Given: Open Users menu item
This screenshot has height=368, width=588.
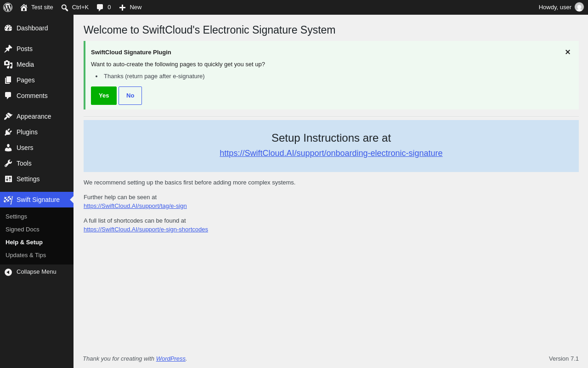Looking at the screenshot, I should point(37,148).
